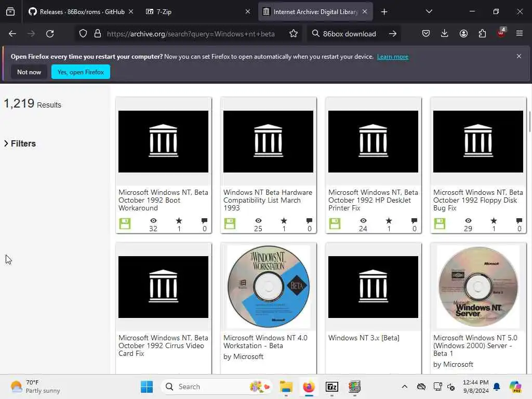This screenshot has height=399, width=532.
Task: Open the clock showing 12:44 PM
Action: 476,387
